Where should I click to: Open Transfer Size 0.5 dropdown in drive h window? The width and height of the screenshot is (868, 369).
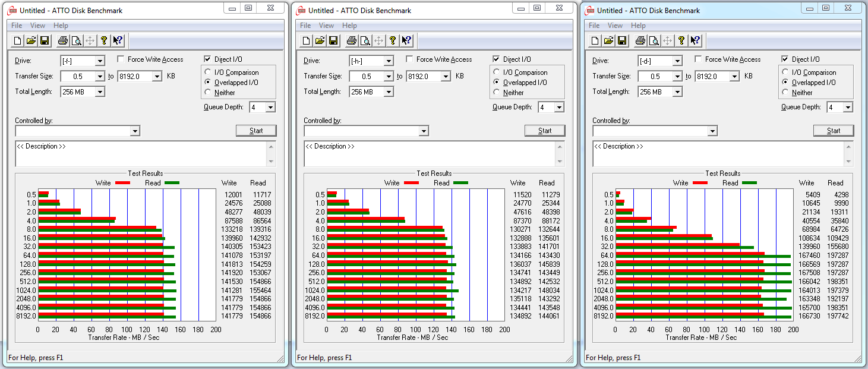click(x=389, y=76)
